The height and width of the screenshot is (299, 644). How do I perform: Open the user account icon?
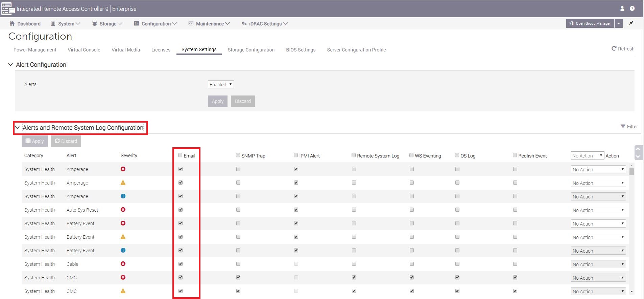point(622,8)
